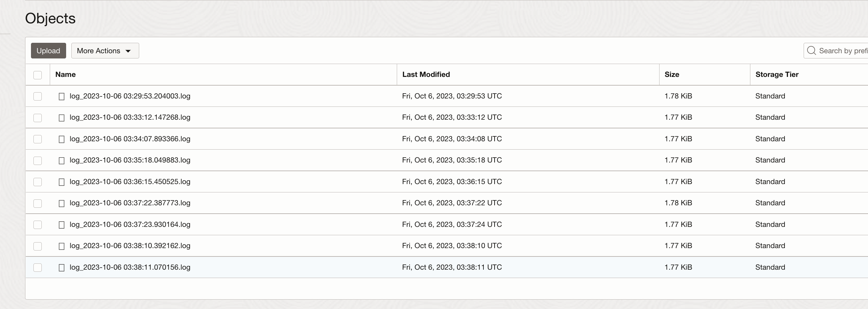The image size is (868, 309).
Task: Open log_2023-10-06 03:36:15.450525.log object
Action: point(130,182)
